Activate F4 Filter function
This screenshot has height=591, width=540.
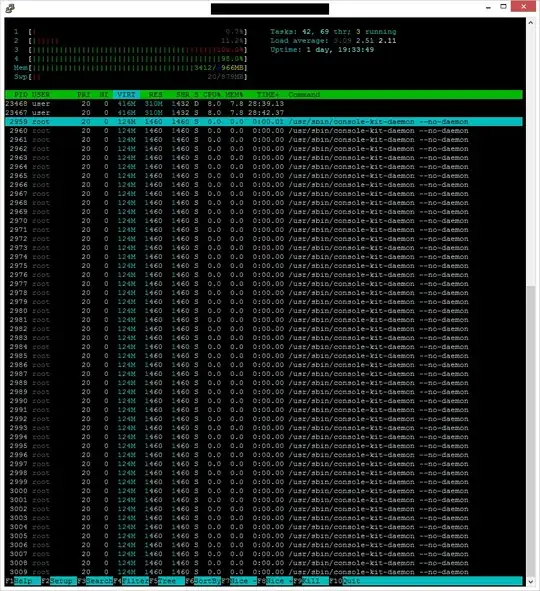pos(131,581)
